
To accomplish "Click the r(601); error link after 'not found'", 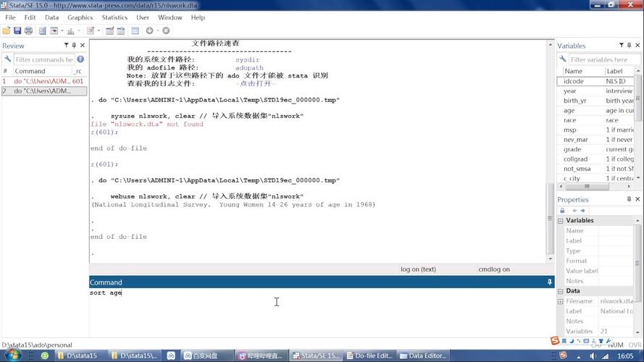I will coord(104,132).
